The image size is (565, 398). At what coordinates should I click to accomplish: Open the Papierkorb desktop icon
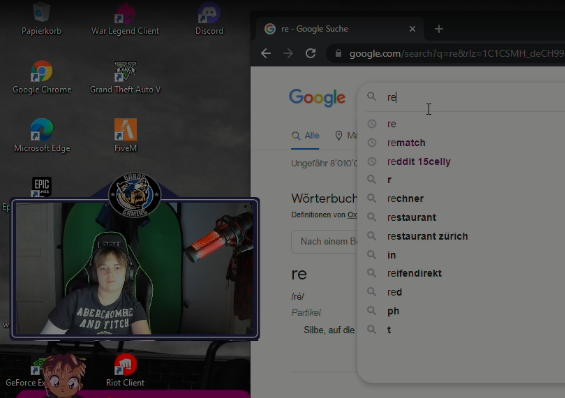(x=41, y=19)
